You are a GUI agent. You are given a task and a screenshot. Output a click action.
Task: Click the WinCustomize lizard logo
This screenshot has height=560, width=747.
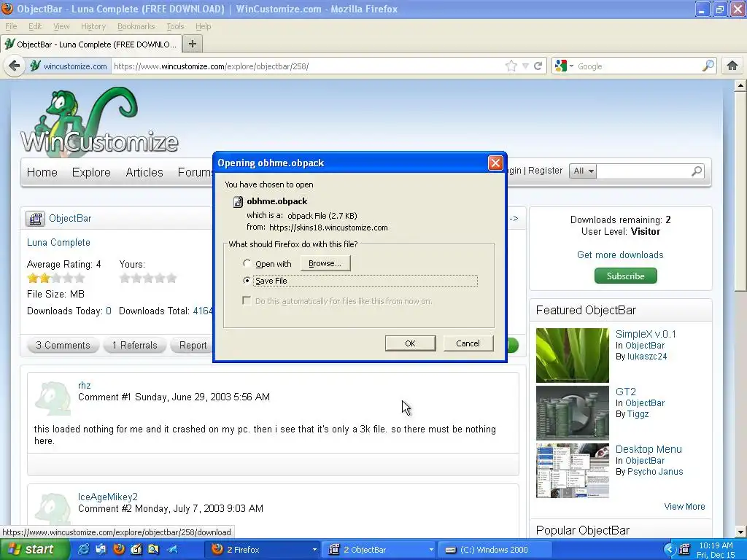[99, 122]
